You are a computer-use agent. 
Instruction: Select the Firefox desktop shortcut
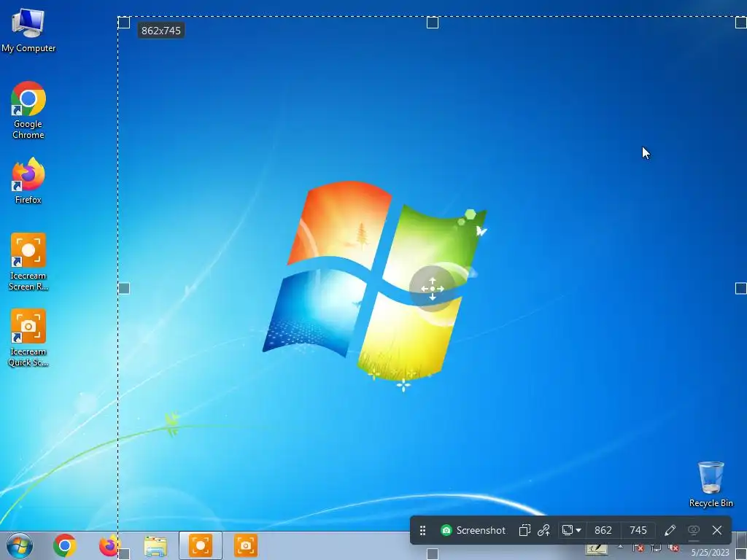pyautogui.click(x=28, y=181)
